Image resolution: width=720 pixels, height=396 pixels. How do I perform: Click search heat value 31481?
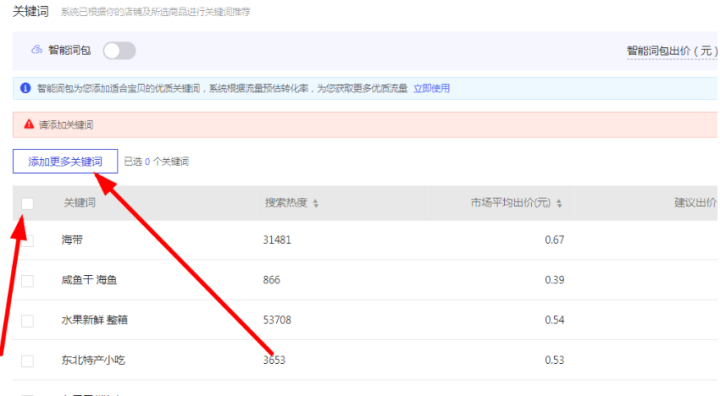277,240
